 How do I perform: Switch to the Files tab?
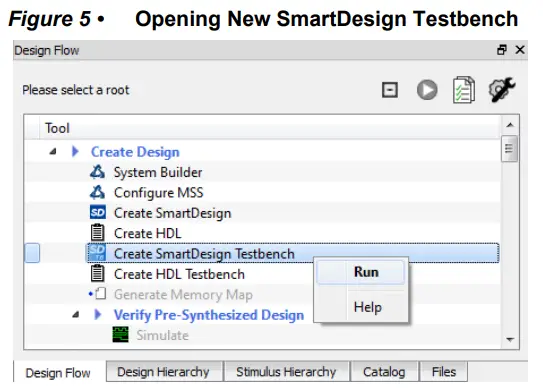click(x=444, y=372)
